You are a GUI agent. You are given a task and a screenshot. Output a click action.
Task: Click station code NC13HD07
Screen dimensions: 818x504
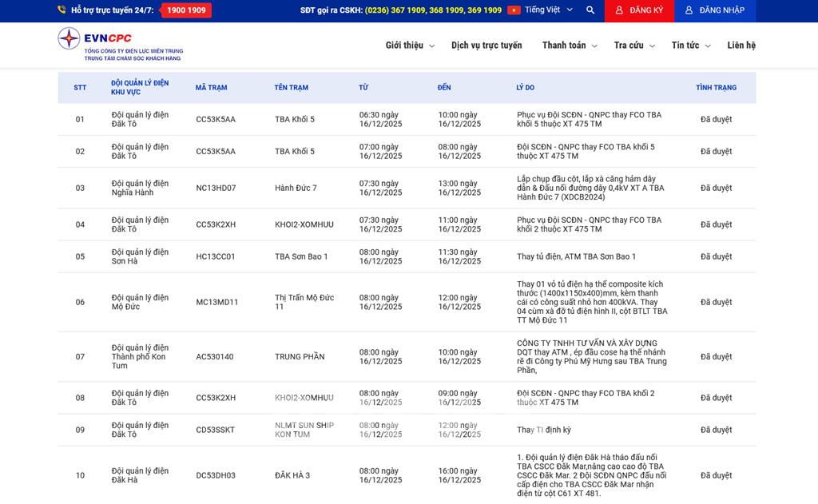pos(216,189)
